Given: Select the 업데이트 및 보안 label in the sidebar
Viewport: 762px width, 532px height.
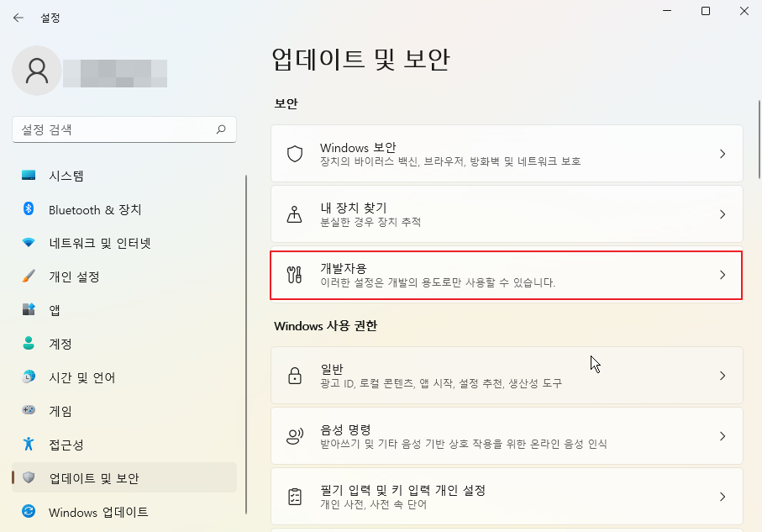Looking at the screenshot, I should point(94,478).
